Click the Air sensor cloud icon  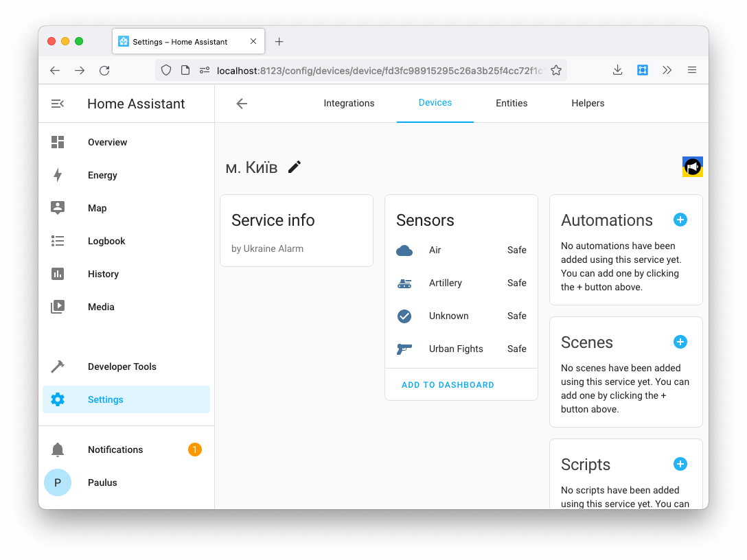404,250
